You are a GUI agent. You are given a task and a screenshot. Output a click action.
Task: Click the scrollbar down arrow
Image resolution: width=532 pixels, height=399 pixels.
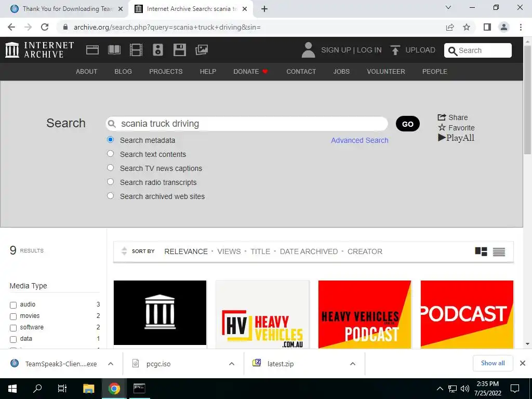pos(528,344)
